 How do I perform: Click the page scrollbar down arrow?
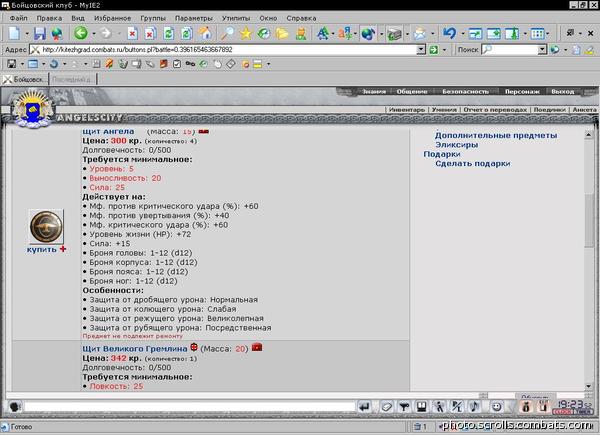coord(589,386)
